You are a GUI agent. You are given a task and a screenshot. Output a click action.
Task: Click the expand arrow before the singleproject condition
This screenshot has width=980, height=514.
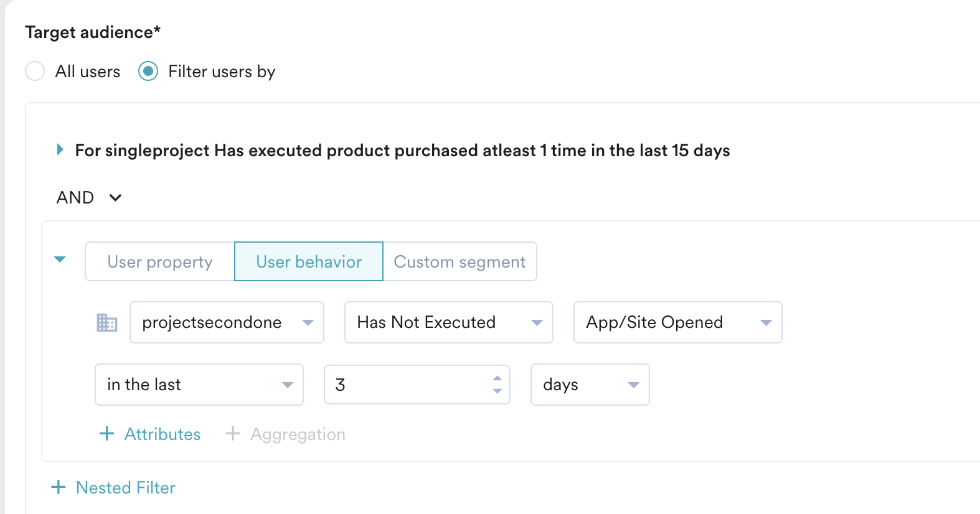pos(60,149)
